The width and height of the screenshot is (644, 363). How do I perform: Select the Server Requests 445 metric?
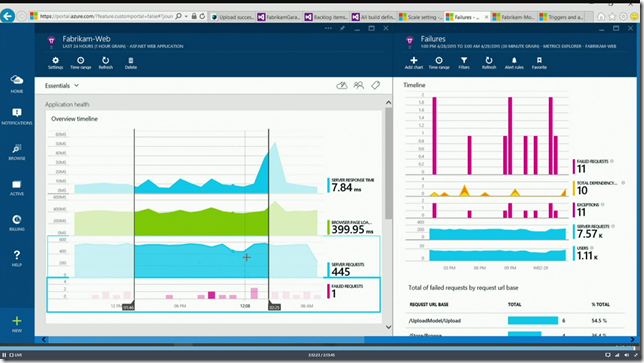pyautogui.click(x=347, y=270)
